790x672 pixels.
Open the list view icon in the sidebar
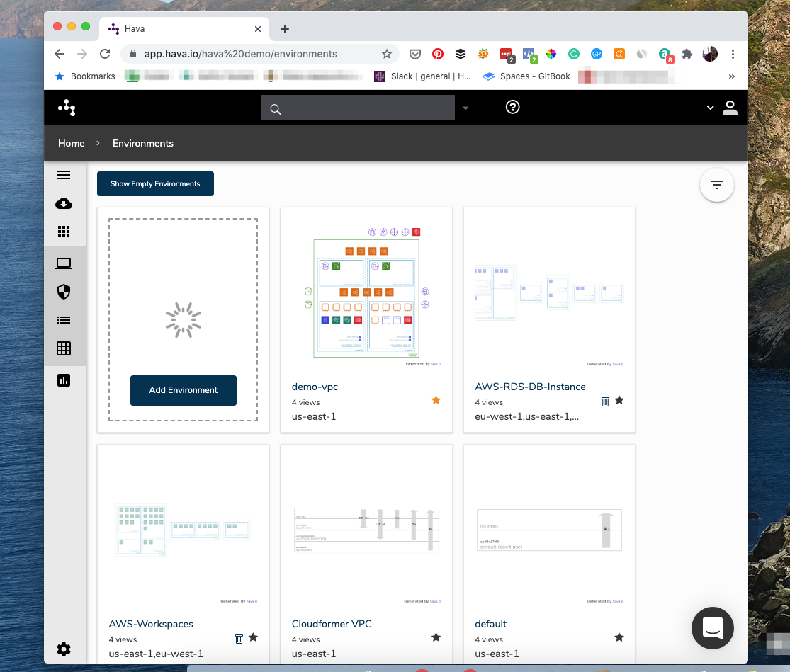(x=64, y=320)
